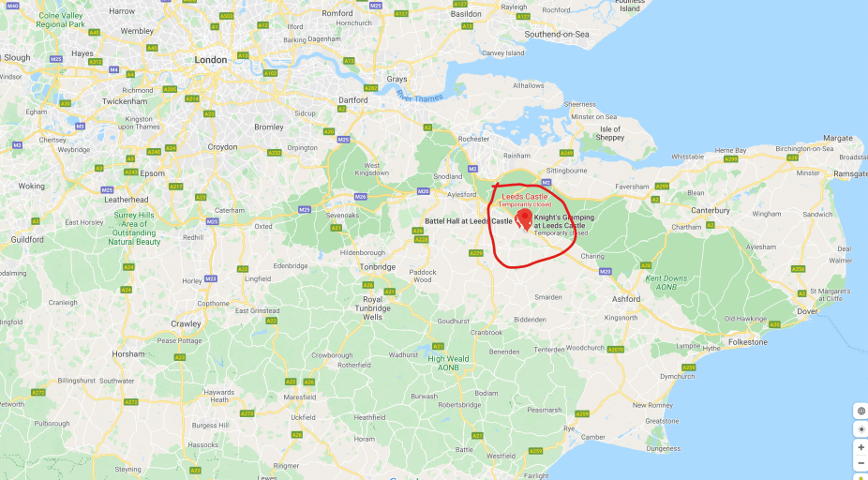Click the A2070 road shield near Ashford
868x480 pixels.
click(615, 350)
